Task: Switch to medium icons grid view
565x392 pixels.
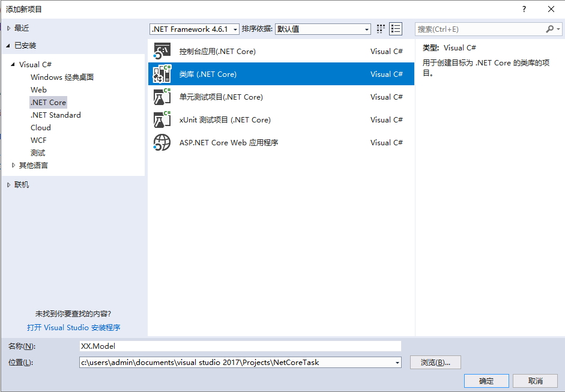Action: (x=381, y=29)
